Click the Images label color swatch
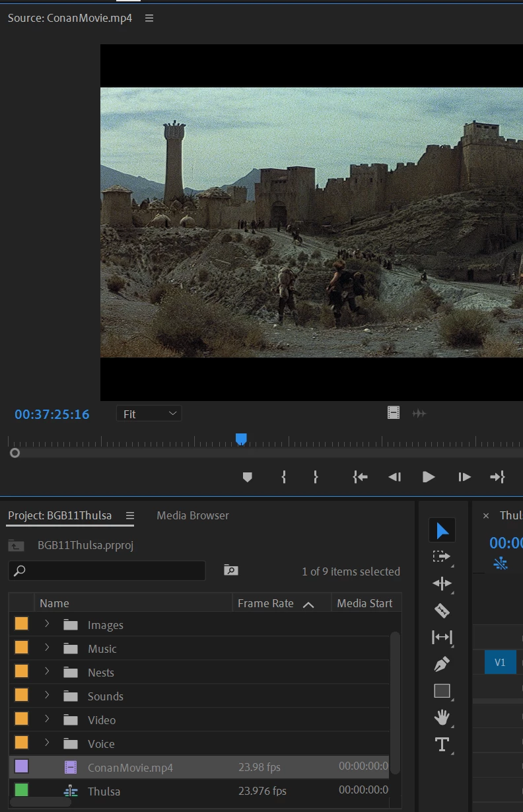This screenshot has width=523, height=812. tap(21, 624)
